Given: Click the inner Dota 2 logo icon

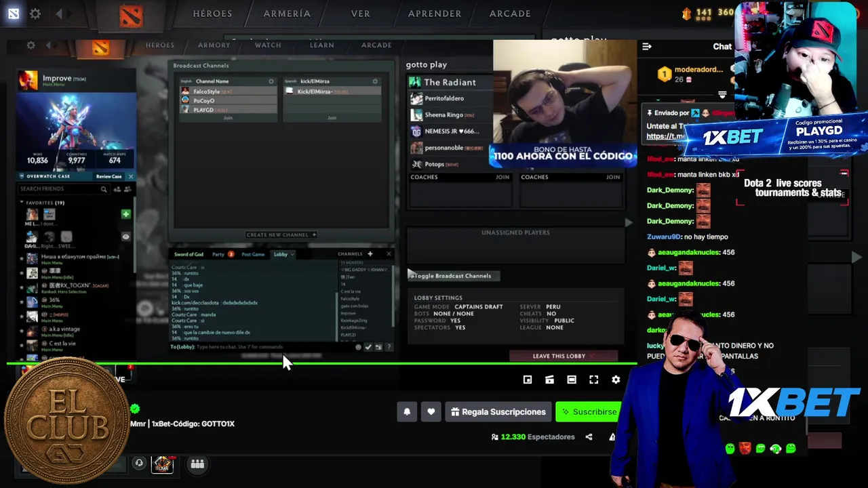Looking at the screenshot, I should [100, 47].
